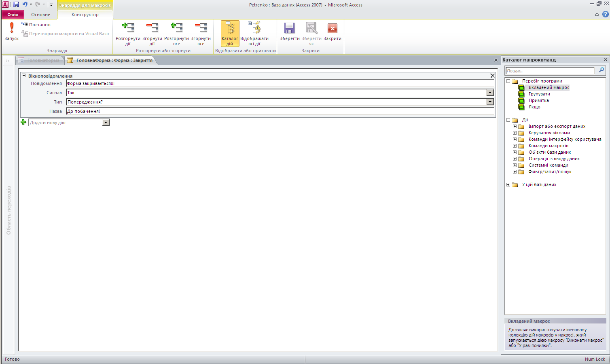Click the Повідомлення text field

pos(279,83)
